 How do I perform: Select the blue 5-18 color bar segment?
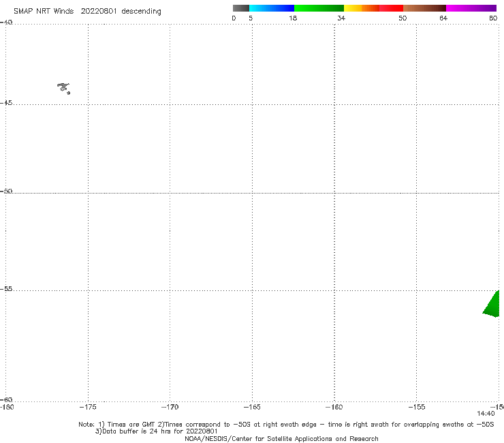tap(272, 8)
